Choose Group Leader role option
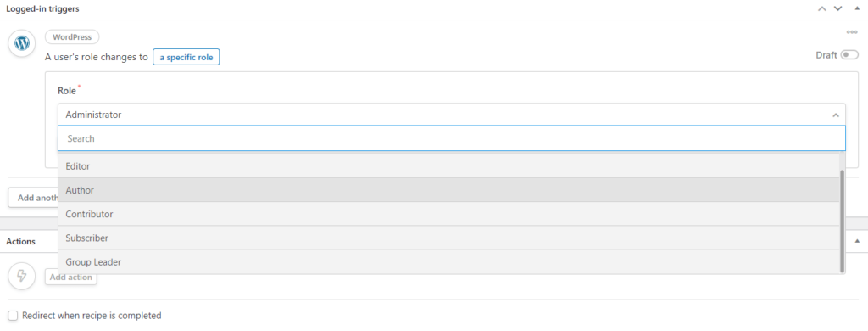The height and width of the screenshot is (331, 868). tap(448, 261)
